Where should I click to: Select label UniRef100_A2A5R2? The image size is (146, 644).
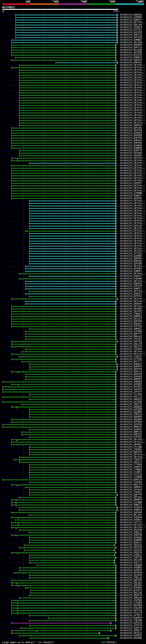[x=131, y=256]
